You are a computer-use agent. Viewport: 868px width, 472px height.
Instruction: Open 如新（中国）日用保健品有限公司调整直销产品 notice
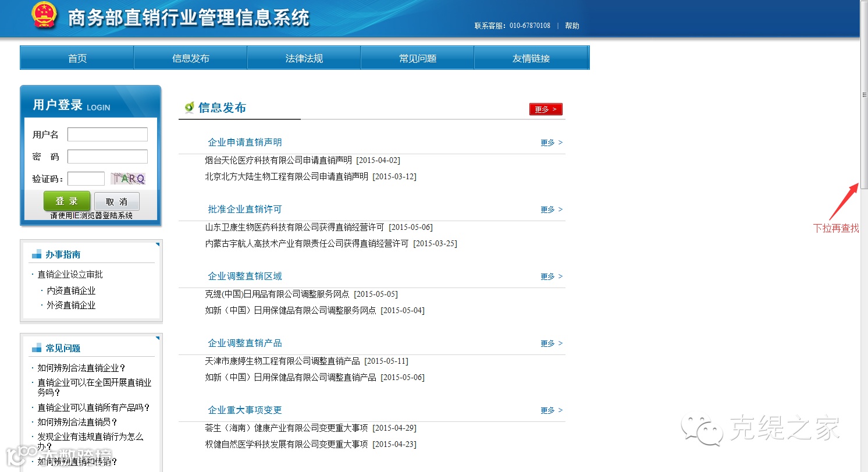(291, 377)
